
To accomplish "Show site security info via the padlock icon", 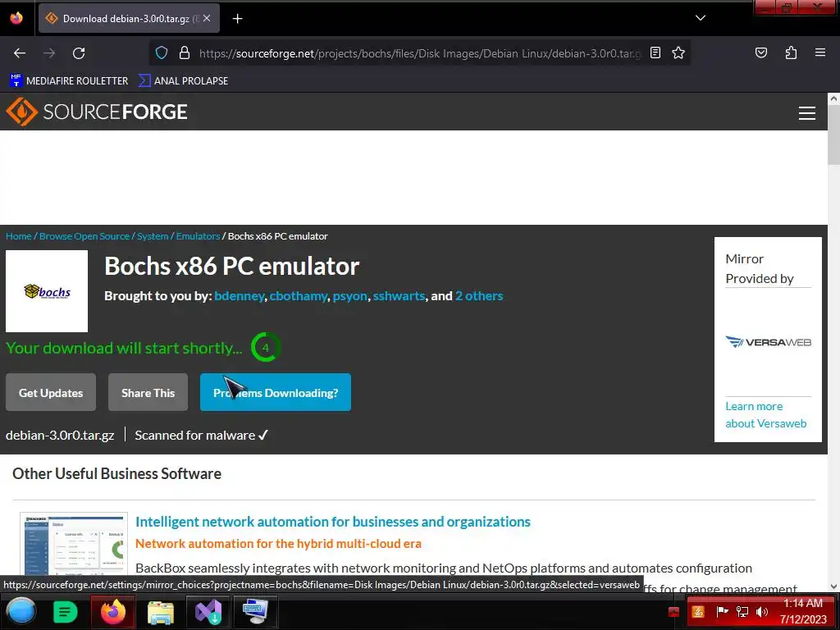I will point(185,53).
